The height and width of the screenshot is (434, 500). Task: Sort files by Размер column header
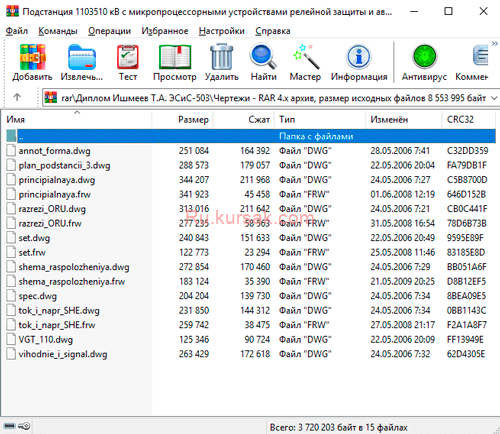182,119
